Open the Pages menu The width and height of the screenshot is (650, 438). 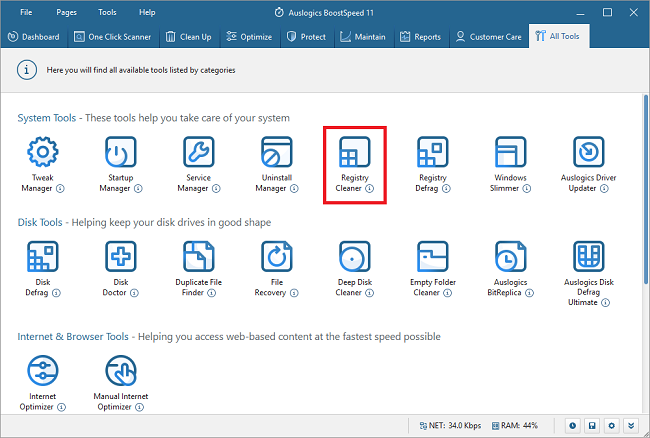[x=66, y=12]
